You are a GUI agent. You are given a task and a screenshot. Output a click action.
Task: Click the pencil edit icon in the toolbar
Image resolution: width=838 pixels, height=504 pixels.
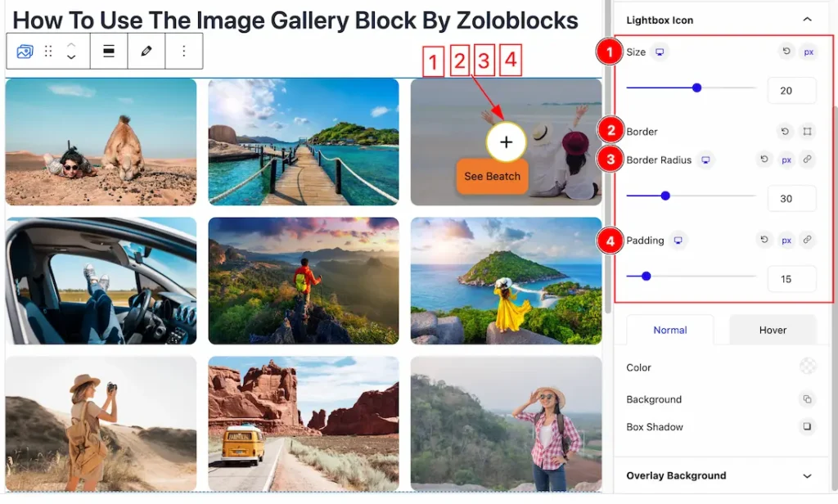click(146, 52)
